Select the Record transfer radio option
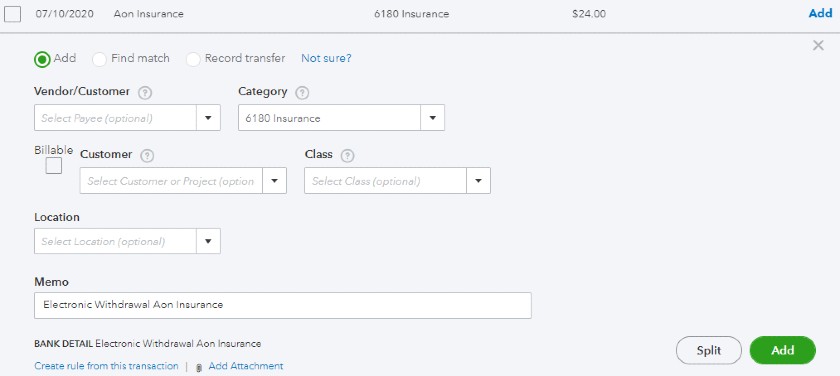The image size is (840, 376). pyautogui.click(x=193, y=59)
